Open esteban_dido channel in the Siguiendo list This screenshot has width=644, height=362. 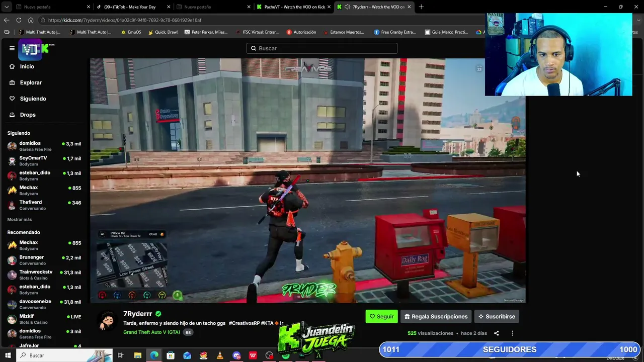coord(44,175)
